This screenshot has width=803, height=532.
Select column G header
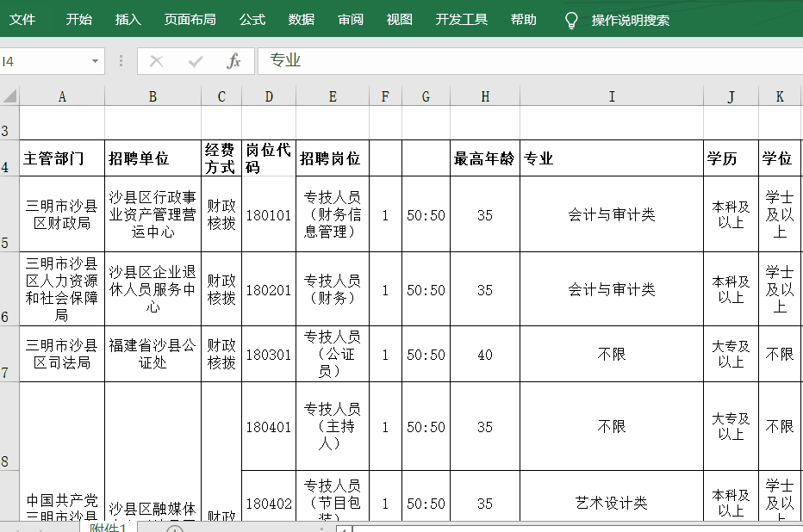426,96
